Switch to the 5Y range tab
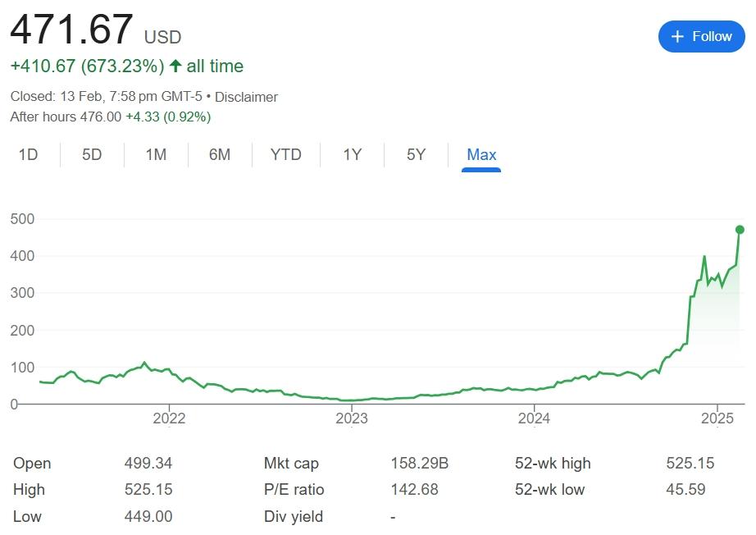756x535 pixels. tap(416, 154)
